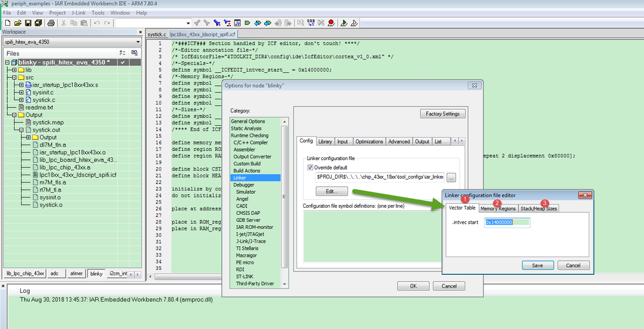Collapse the src folder
644x329 pixels.
[14, 77]
